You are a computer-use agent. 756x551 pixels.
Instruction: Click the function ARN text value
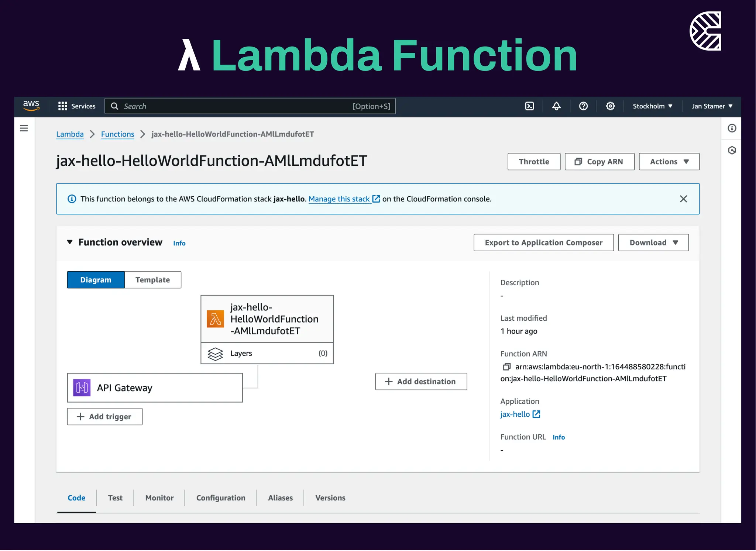click(x=593, y=372)
